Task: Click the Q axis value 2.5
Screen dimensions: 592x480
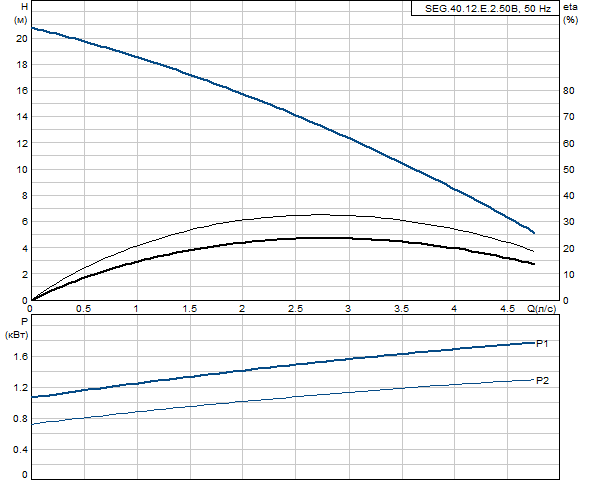Action: click(x=296, y=309)
